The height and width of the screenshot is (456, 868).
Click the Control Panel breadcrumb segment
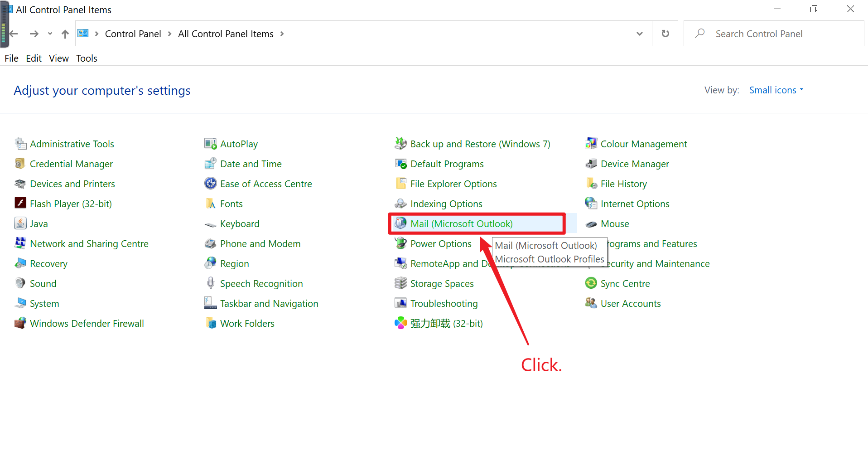133,34
